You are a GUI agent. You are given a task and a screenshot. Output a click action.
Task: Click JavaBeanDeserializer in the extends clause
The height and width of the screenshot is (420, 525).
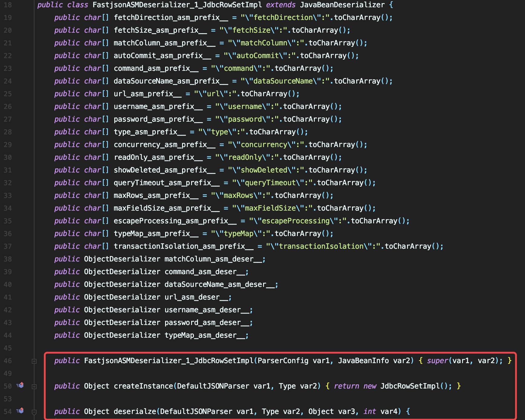point(342,5)
